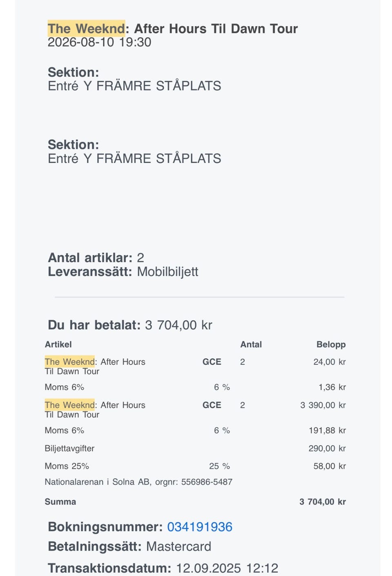The height and width of the screenshot is (576, 392).
Task: Click the 191,88 kr tax amount
Action: click(327, 431)
